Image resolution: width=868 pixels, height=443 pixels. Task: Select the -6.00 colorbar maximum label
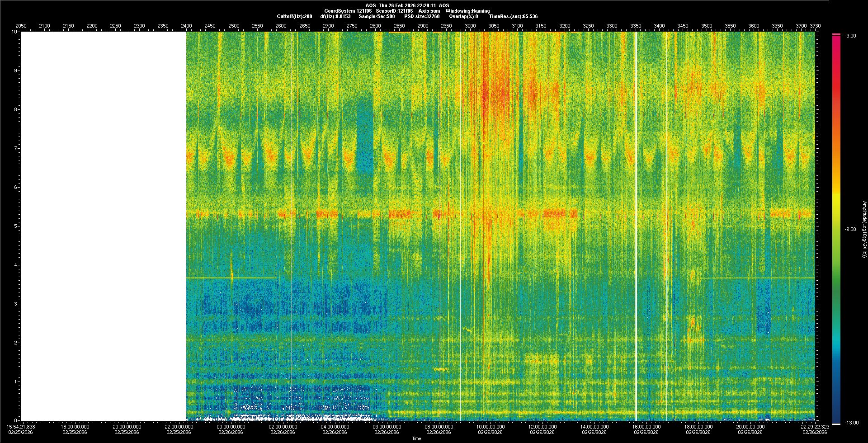pyautogui.click(x=850, y=36)
